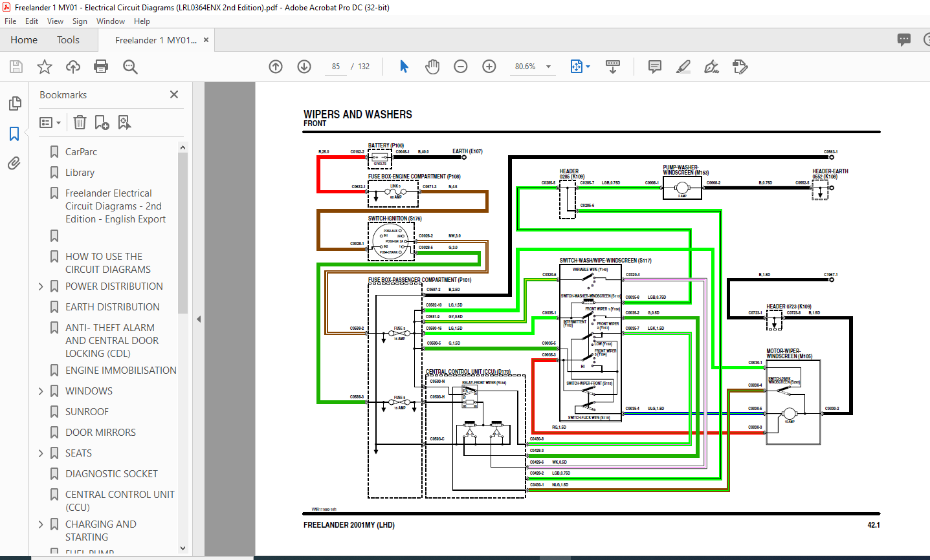Click the bookmarks panel scrollbar thumb
This screenshot has width=930, height=560.
coord(183,233)
